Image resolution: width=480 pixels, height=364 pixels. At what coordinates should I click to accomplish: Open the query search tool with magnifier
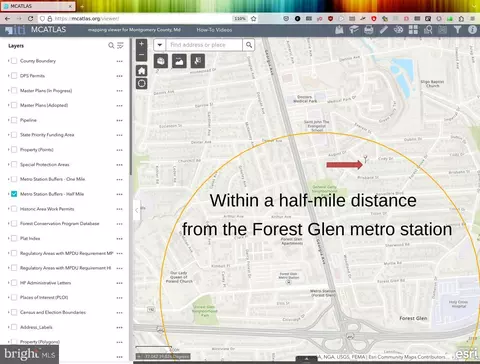428,30
